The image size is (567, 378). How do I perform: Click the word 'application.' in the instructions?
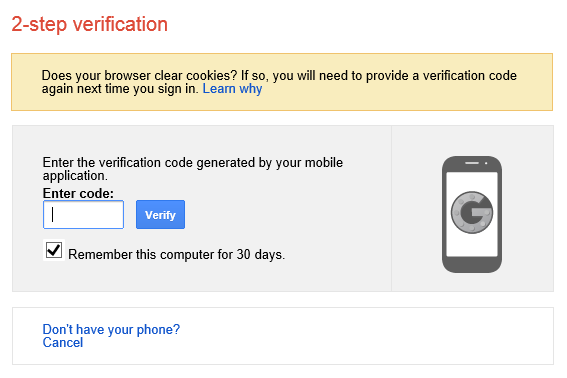[75, 176]
